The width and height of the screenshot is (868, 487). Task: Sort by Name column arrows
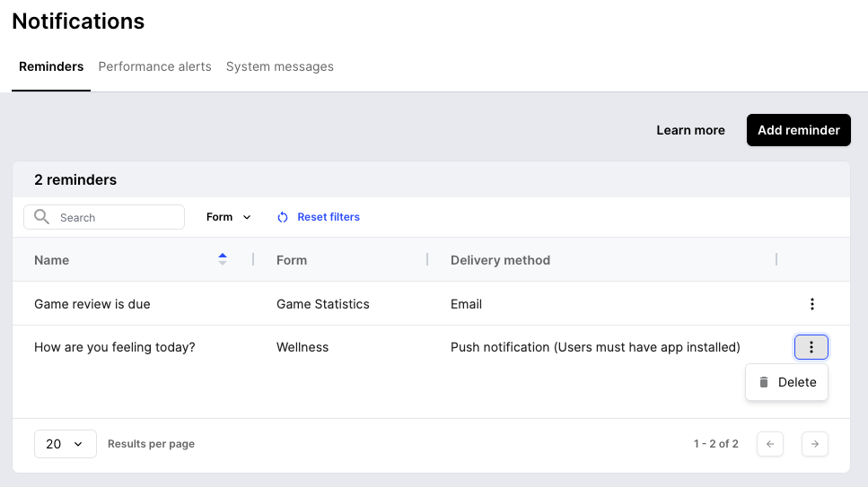pos(223,259)
